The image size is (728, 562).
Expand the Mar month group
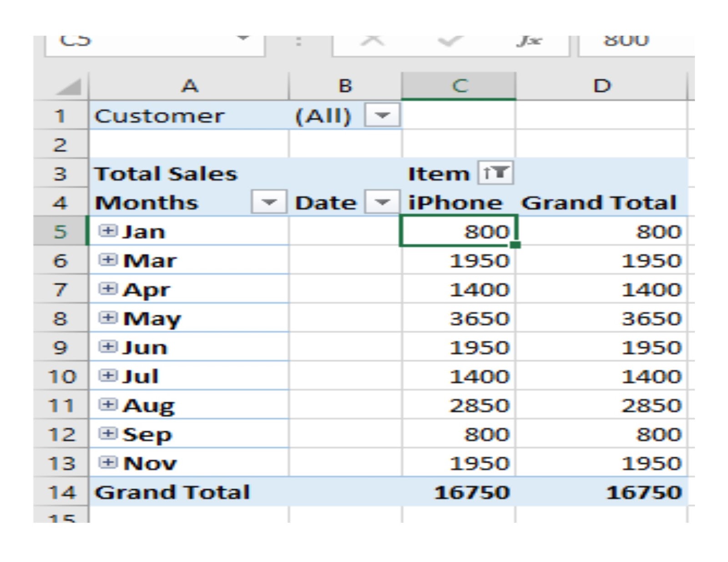(107, 260)
